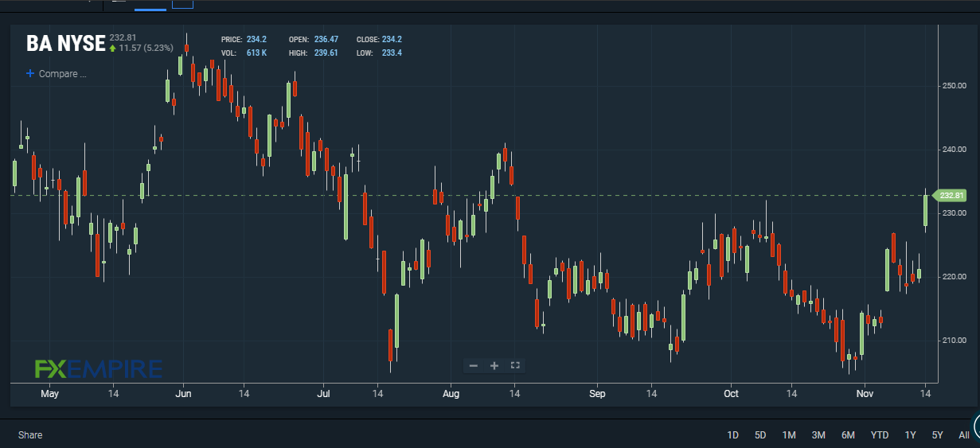The width and height of the screenshot is (980, 448).
Task: Choose the 1M time range
Action: pyautogui.click(x=789, y=435)
